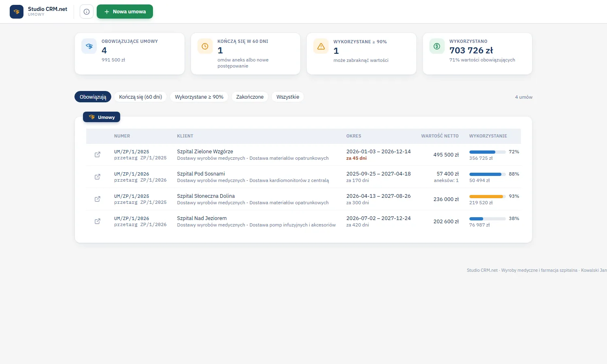Screen dimensions: 607x364
Task: Click the 'za 170 dni' text
Action: click(x=357, y=180)
